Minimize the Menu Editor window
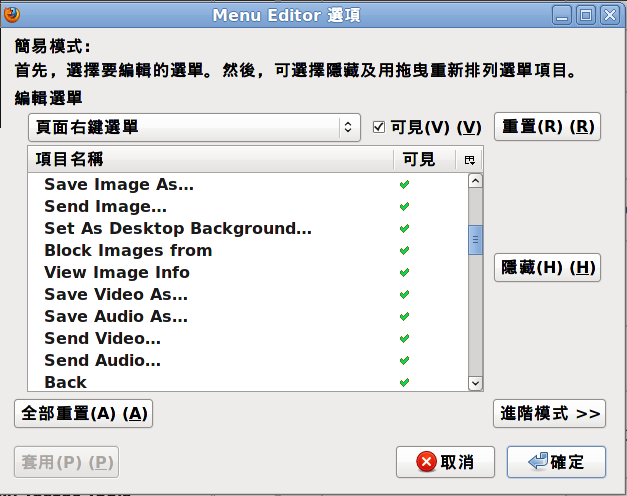The width and height of the screenshot is (627, 496). pos(562,15)
